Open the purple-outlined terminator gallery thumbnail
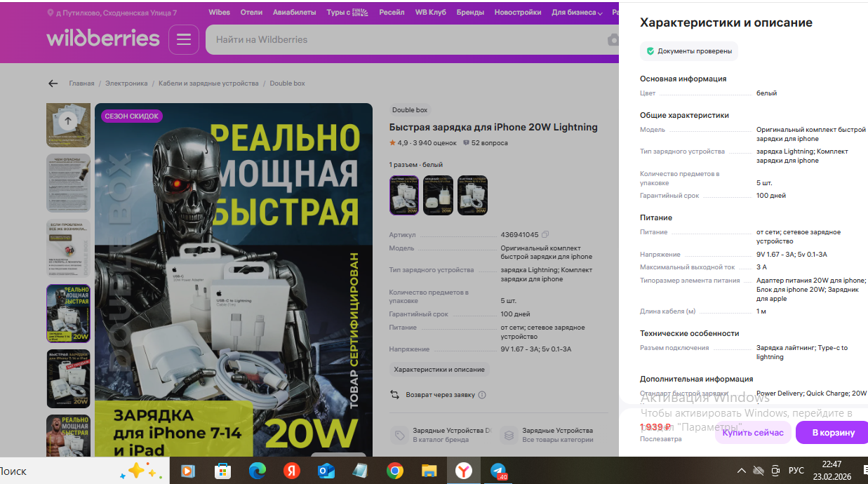Image resolution: width=868 pixels, height=484 pixels. coord(68,314)
